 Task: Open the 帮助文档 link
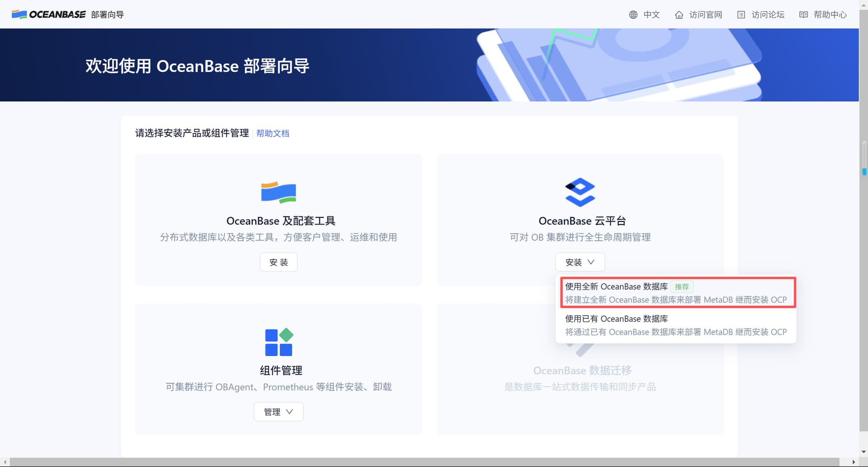(x=273, y=133)
